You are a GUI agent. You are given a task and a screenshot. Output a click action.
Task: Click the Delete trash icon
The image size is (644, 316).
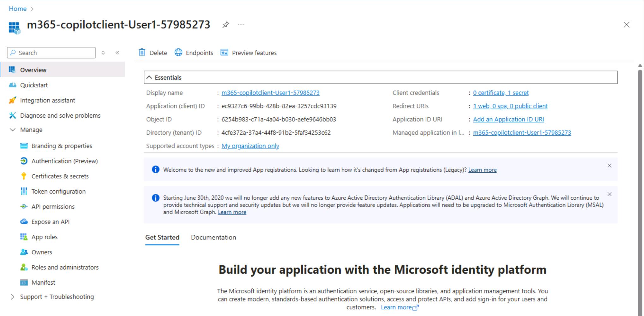[x=142, y=53]
